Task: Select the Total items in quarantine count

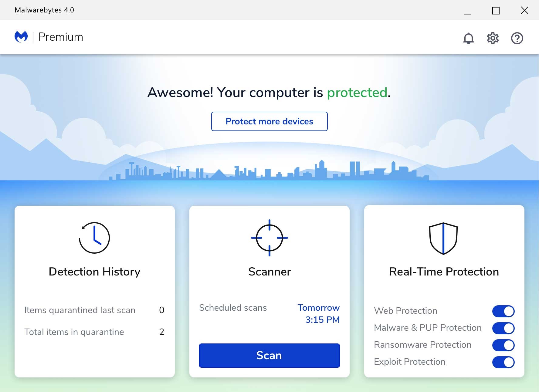Action: point(162,332)
